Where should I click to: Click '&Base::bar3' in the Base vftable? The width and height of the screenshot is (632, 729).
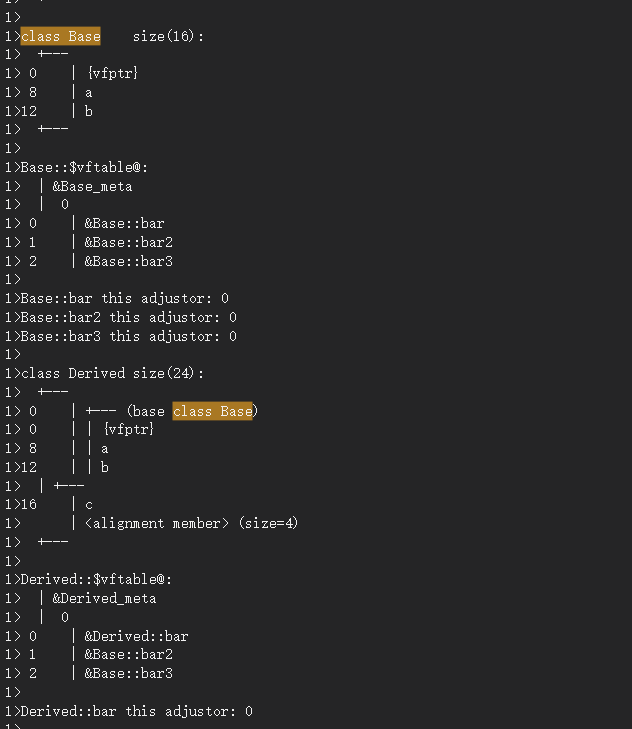click(x=128, y=261)
